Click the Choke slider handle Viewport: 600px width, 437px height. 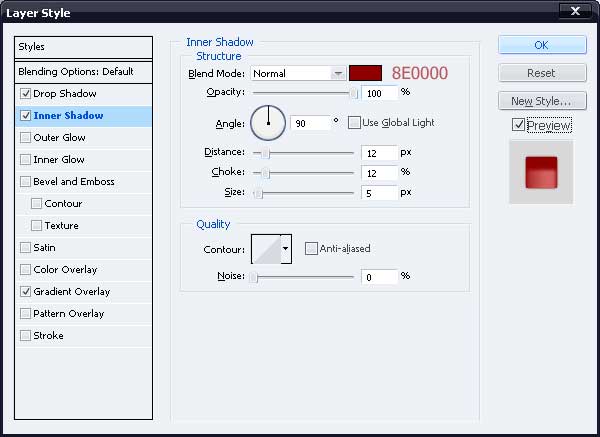265,173
